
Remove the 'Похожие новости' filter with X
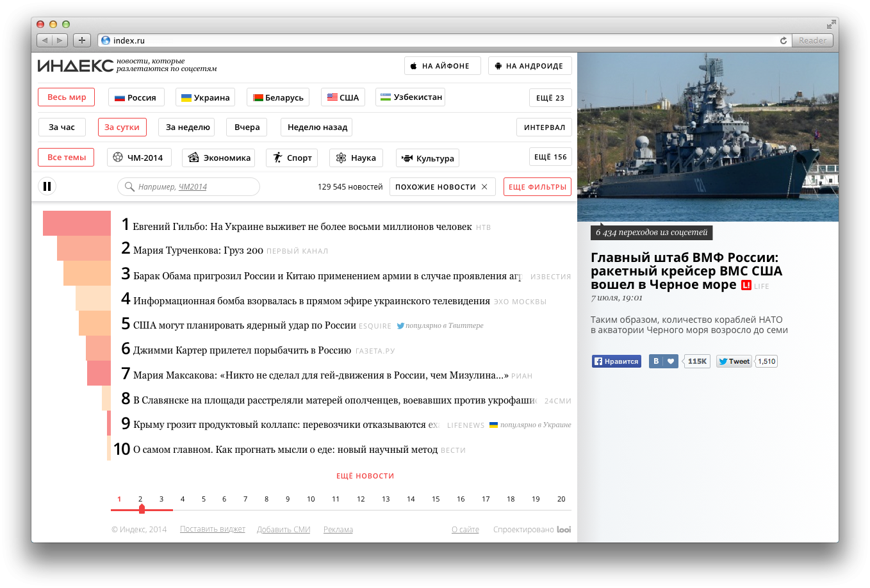484,187
